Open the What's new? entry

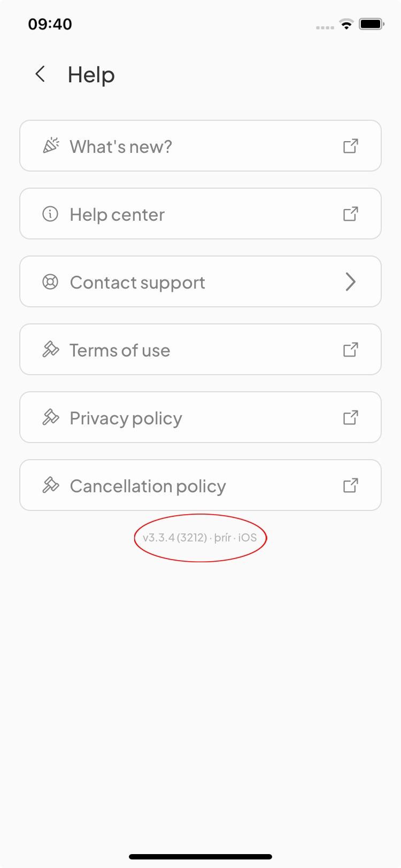[x=121, y=146]
